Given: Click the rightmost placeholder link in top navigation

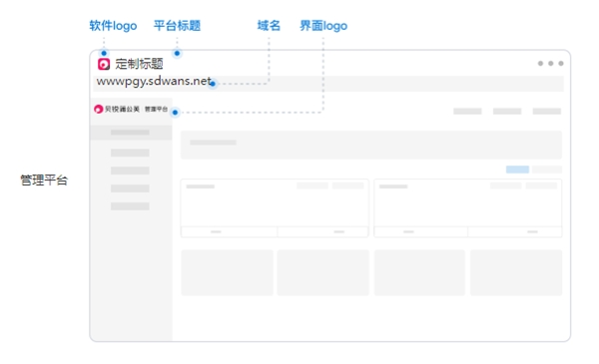Looking at the screenshot, I should [547, 111].
